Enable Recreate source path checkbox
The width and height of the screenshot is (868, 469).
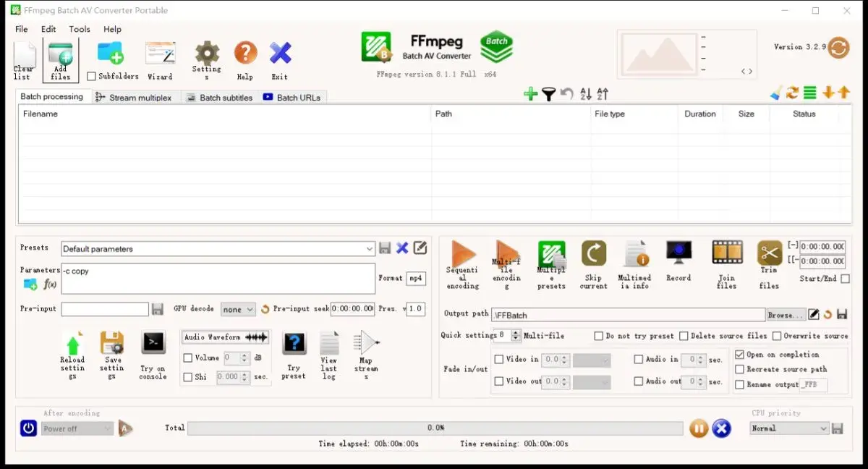tap(739, 369)
